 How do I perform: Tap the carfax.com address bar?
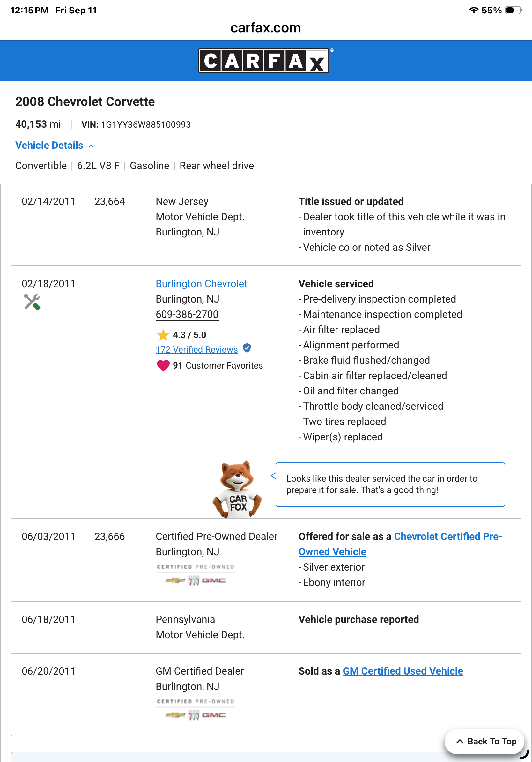point(266,27)
